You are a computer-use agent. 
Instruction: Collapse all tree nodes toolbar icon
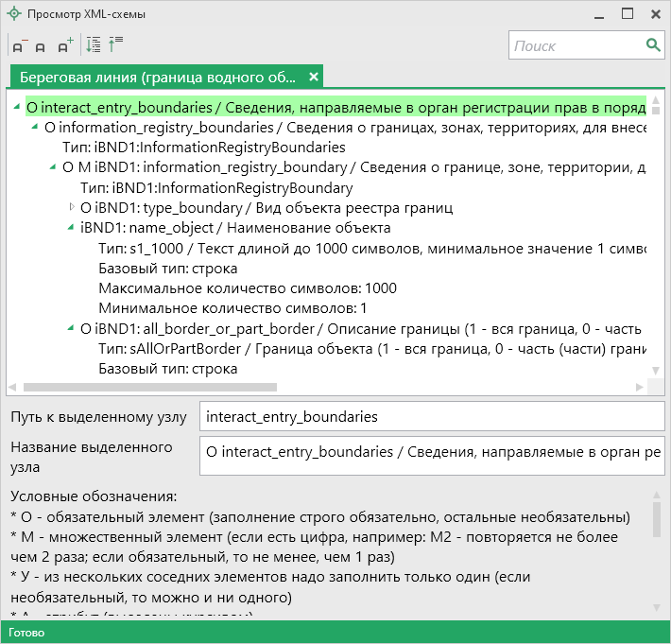pos(115,44)
